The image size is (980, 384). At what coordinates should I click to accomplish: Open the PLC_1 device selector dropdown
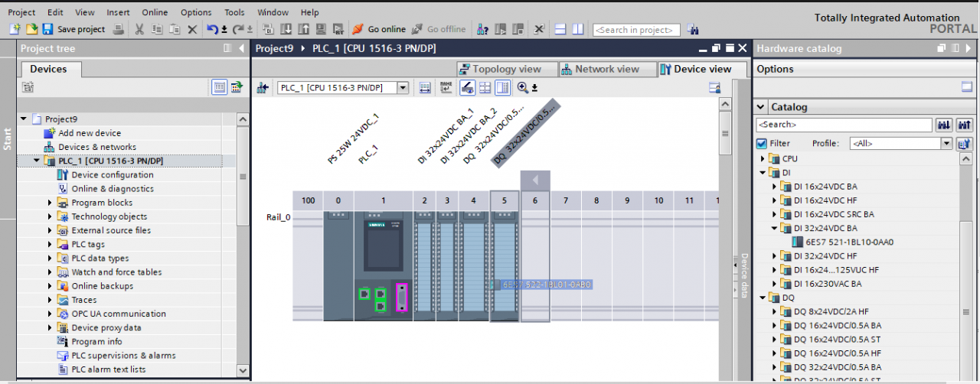pos(403,88)
